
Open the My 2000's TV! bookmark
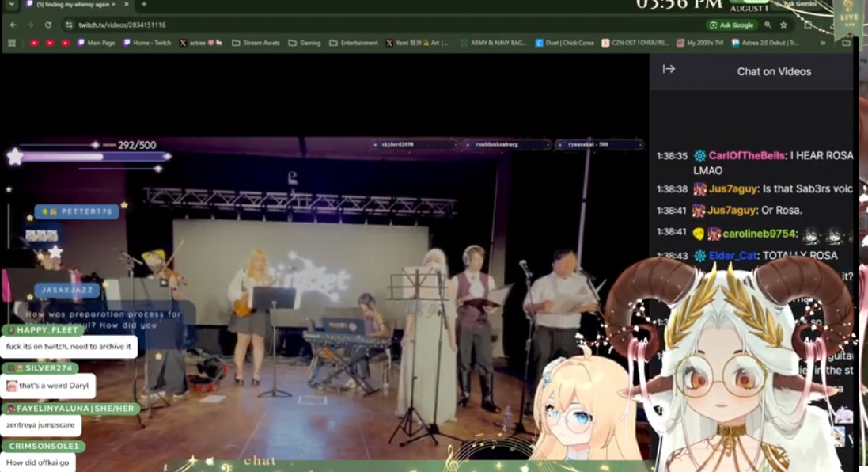(x=699, y=43)
